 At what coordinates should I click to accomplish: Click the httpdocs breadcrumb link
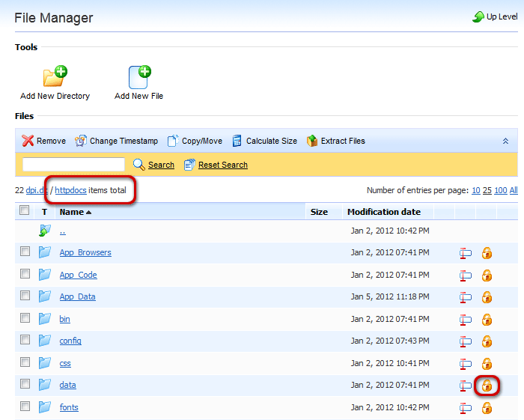70,190
